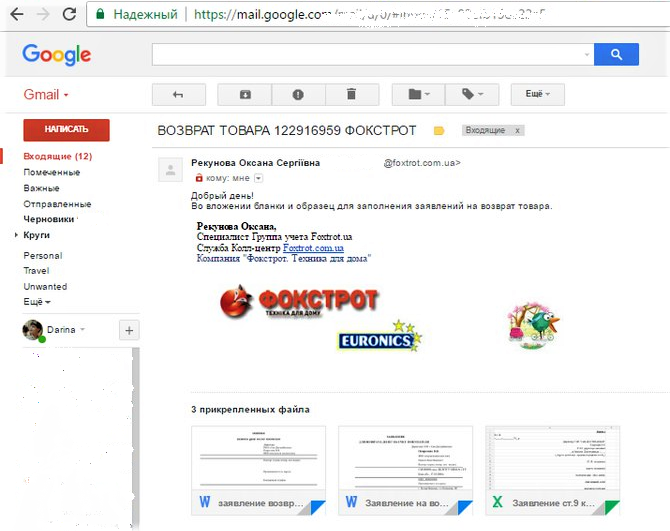
Task: Open the Отправленные folder
Action: (51, 203)
